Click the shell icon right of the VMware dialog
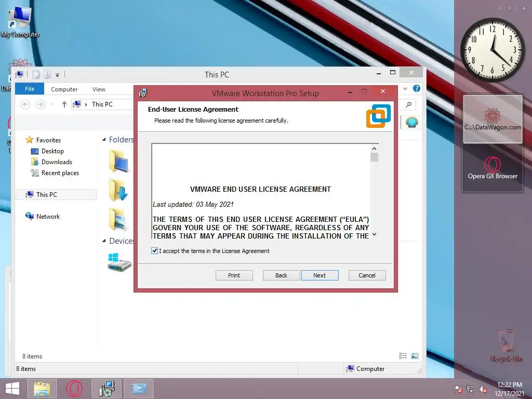The image size is (532, 399). pyautogui.click(x=411, y=122)
